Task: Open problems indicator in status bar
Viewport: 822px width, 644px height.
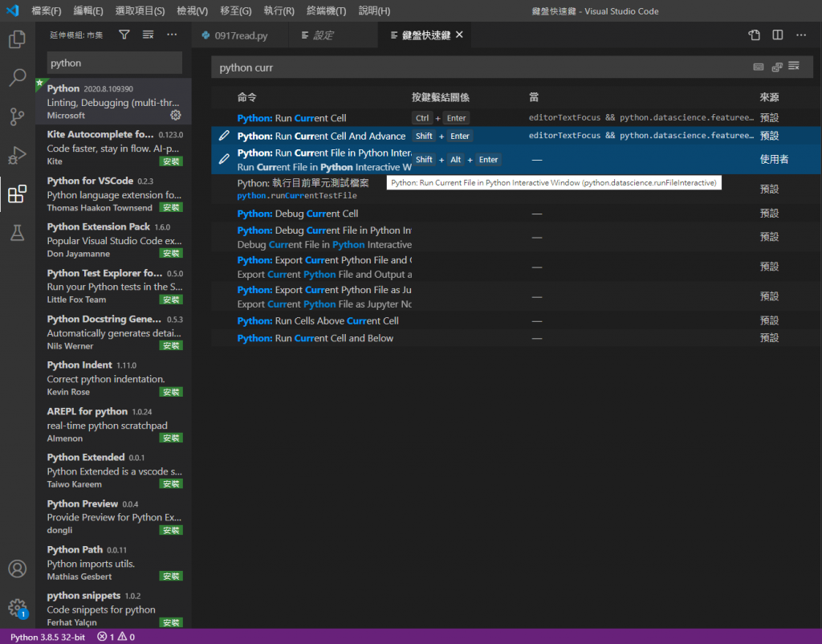Action: coord(116,637)
